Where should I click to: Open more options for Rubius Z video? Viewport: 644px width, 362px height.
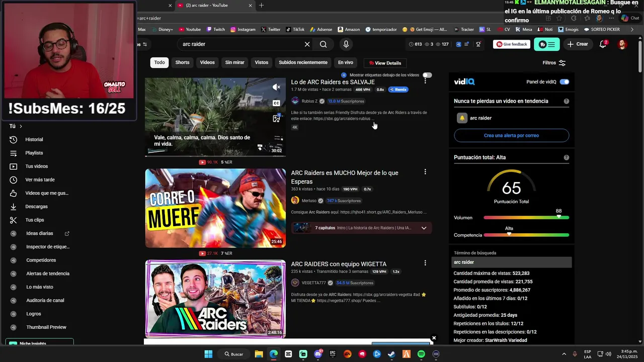tap(425, 80)
